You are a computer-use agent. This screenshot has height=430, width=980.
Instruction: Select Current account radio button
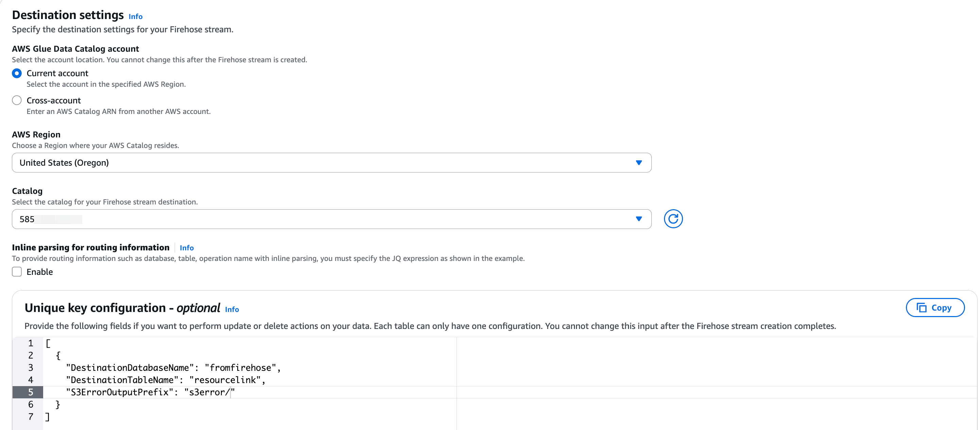click(x=17, y=73)
